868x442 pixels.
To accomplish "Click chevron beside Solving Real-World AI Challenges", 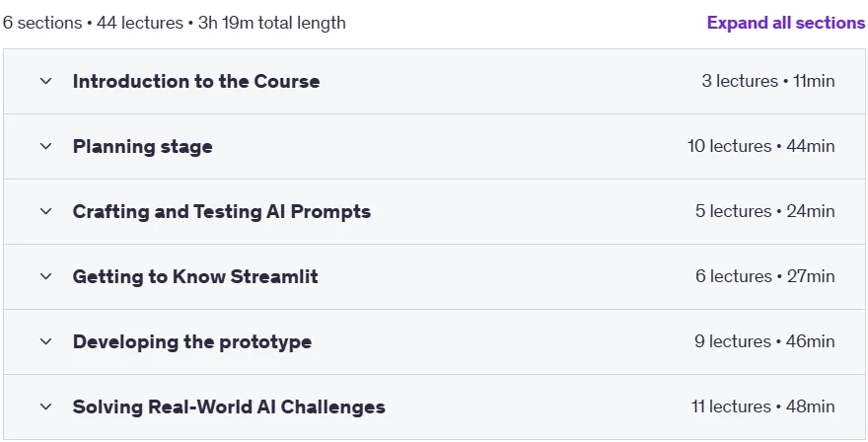I will pos(46,406).
